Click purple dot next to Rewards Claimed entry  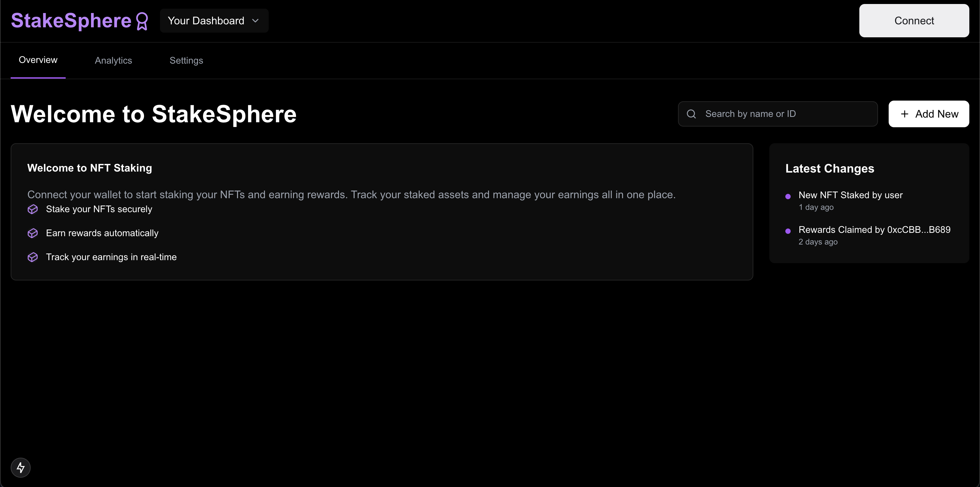(x=788, y=231)
